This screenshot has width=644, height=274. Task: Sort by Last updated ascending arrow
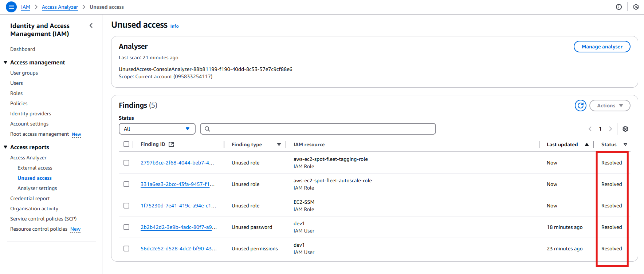(x=587, y=144)
